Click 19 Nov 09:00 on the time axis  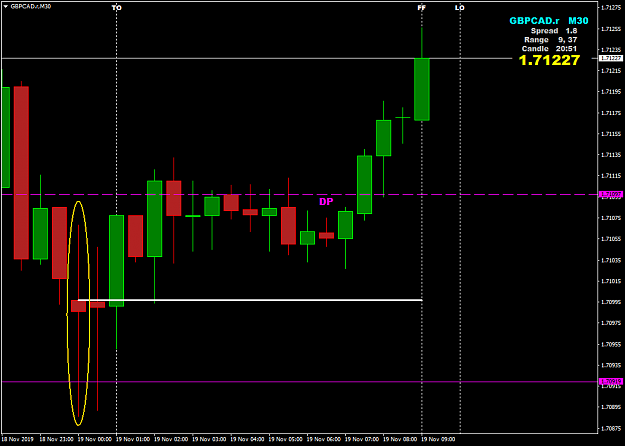pyautogui.click(x=438, y=439)
